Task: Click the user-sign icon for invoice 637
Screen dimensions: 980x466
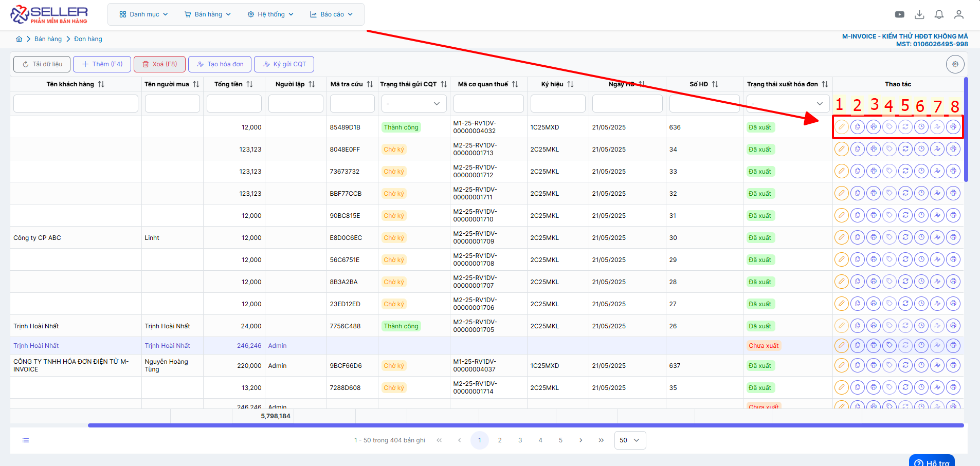Action: [937, 366]
